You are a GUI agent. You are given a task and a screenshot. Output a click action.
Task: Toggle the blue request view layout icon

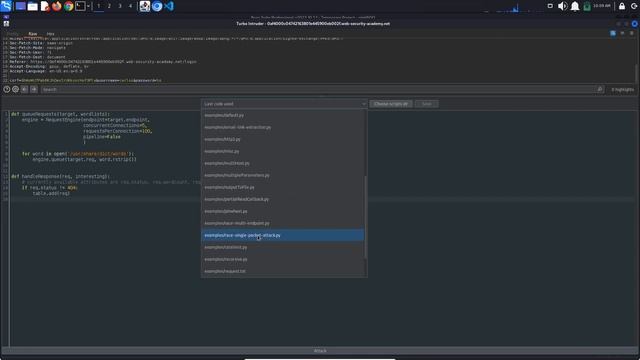pos(613,33)
